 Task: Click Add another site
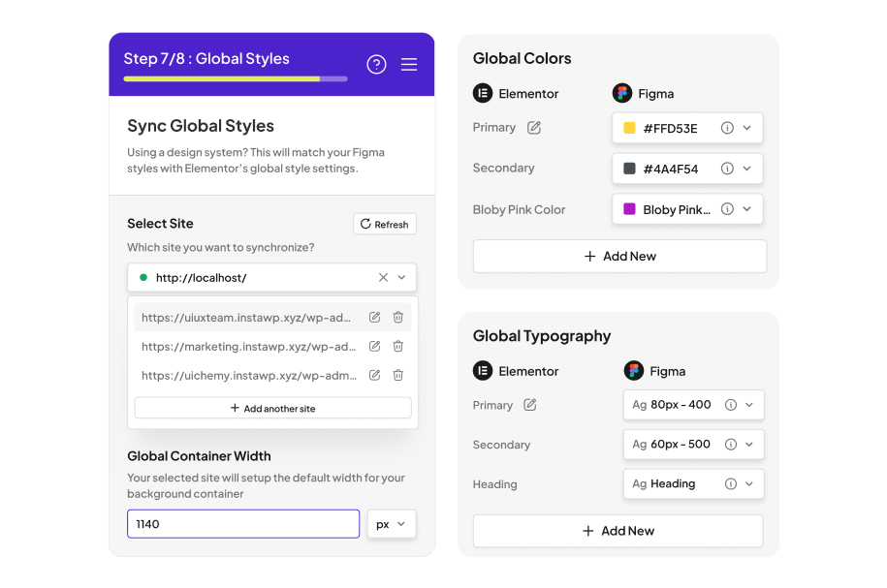272,408
